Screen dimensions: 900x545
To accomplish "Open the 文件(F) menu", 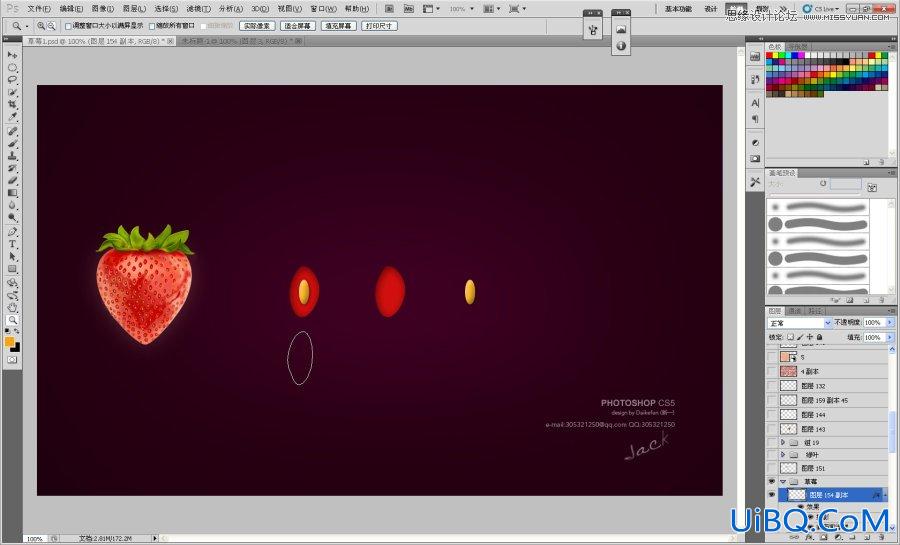I will (39, 9).
